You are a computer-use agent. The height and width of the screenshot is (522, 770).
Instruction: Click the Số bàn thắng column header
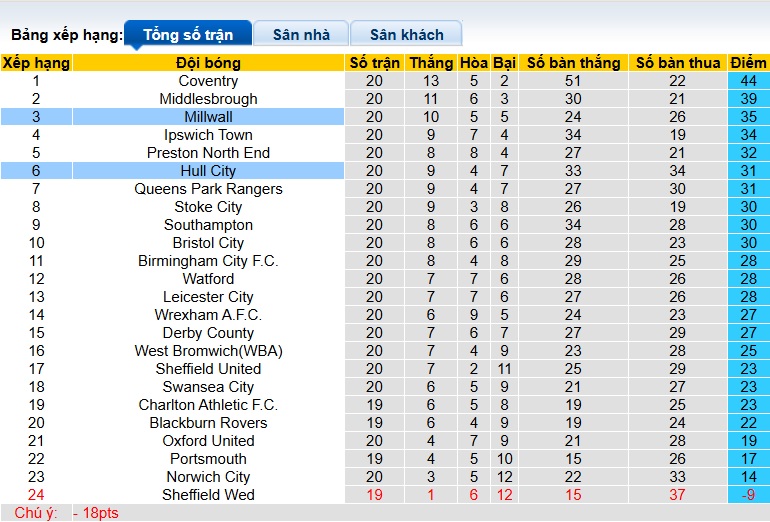573,63
